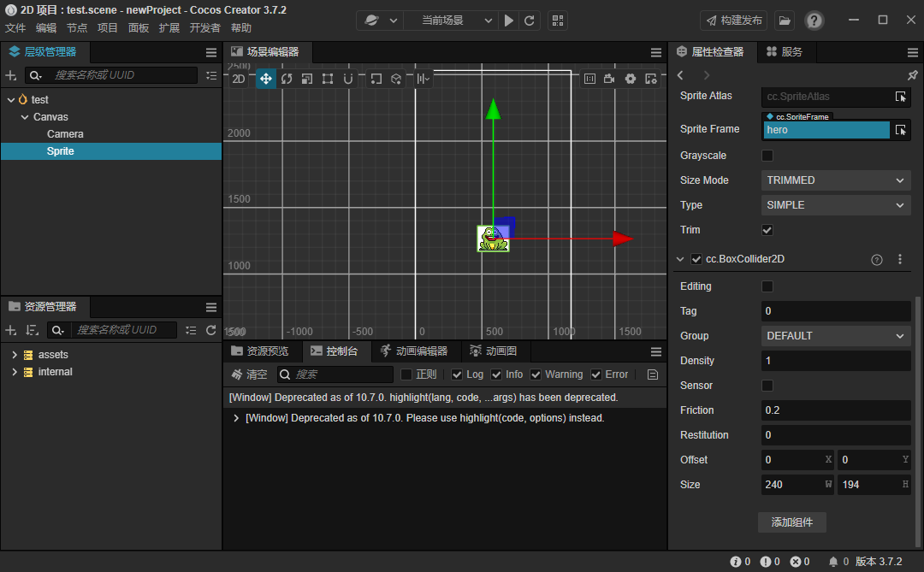This screenshot has height=572, width=924.
Task: Open the 文件 menu
Action: click(x=15, y=28)
